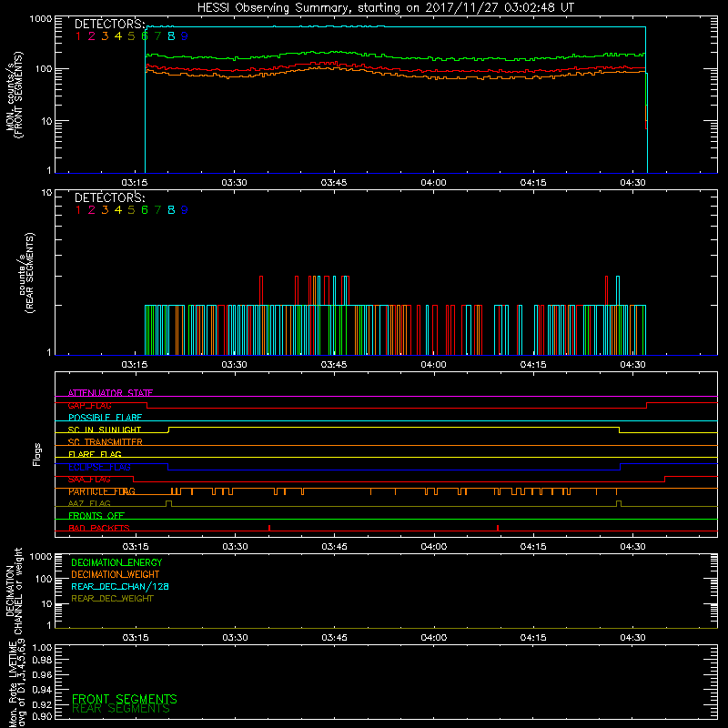Click detector 8 in the rear segments legend
Image resolution: width=728 pixels, height=728 pixels.
click(171, 210)
